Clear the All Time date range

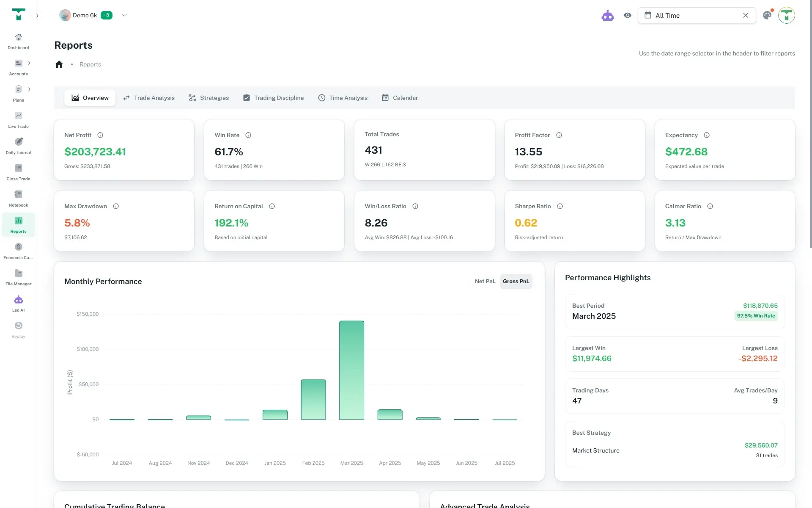coord(745,15)
